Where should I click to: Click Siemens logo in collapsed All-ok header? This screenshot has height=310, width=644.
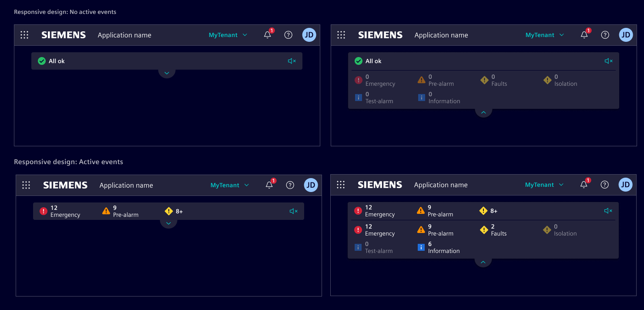(x=64, y=35)
